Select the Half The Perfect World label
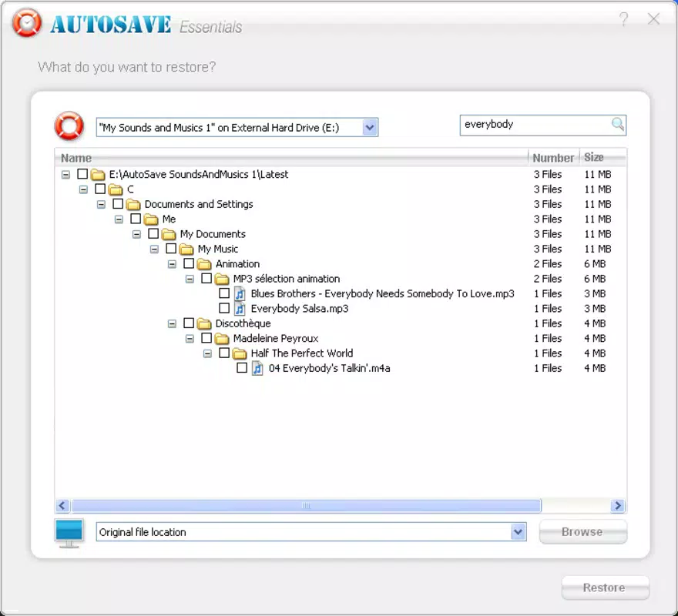678x616 pixels. coord(302,353)
